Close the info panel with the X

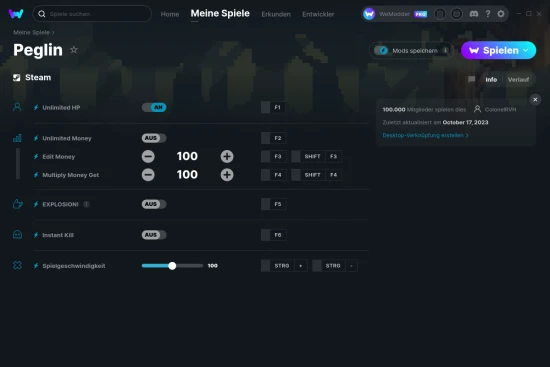[x=535, y=100]
